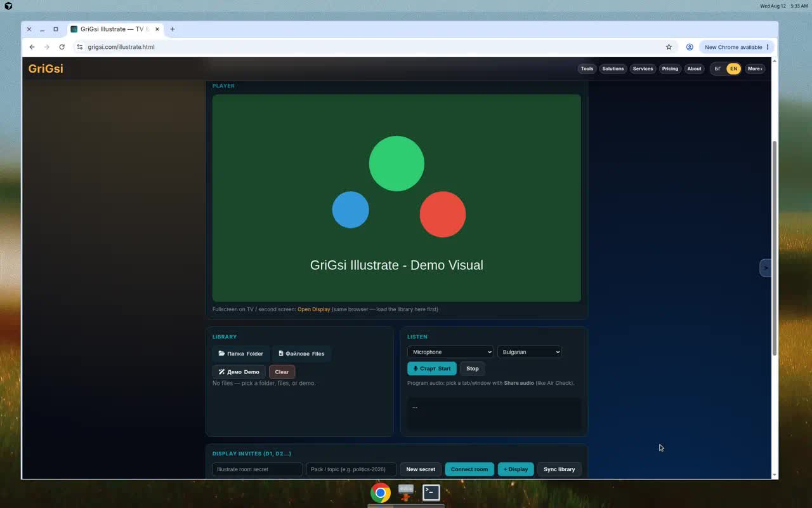812x508 pixels.
Task: Click the GriGsi logo
Action: (x=46, y=69)
